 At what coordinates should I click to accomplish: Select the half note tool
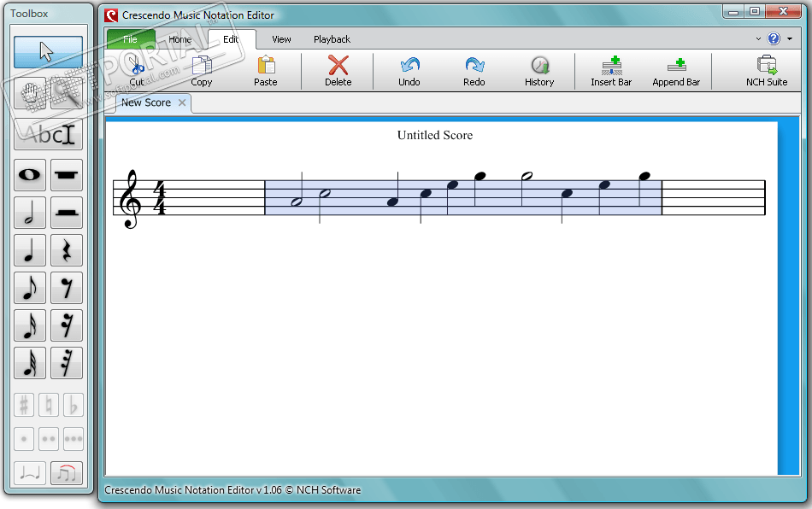pos(30,213)
